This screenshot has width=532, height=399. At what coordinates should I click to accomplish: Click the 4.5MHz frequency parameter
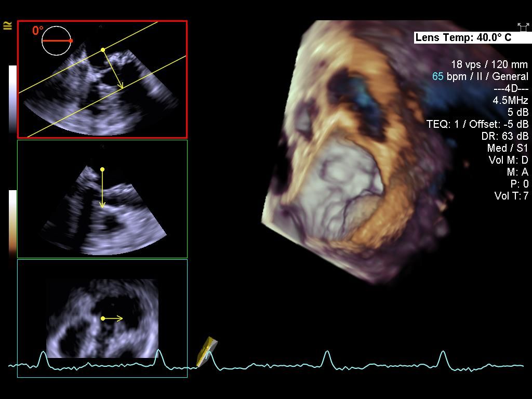[x=510, y=100]
